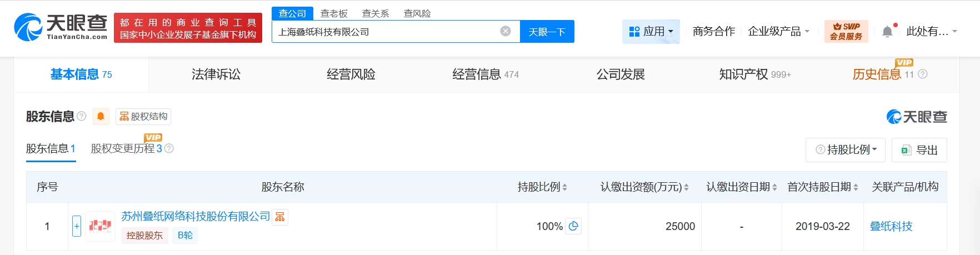Click the SVIP member service badge
Image resolution: width=980 pixels, height=255 pixels.
(846, 32)
